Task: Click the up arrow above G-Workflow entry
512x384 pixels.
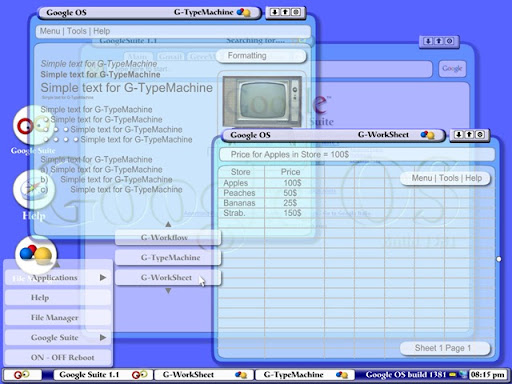Action: (168, 224)
